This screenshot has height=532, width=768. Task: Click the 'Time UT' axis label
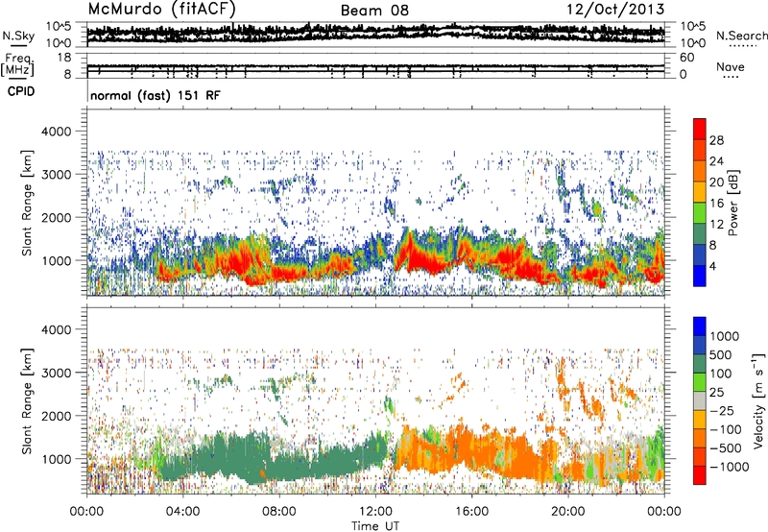coord(375,525)
